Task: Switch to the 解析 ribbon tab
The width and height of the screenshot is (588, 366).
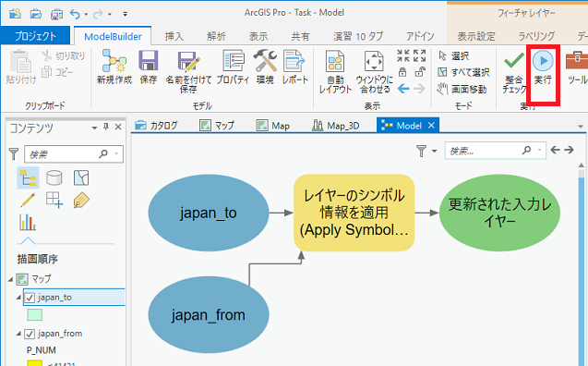Action: pyautogui.click(x=216, y=36)
